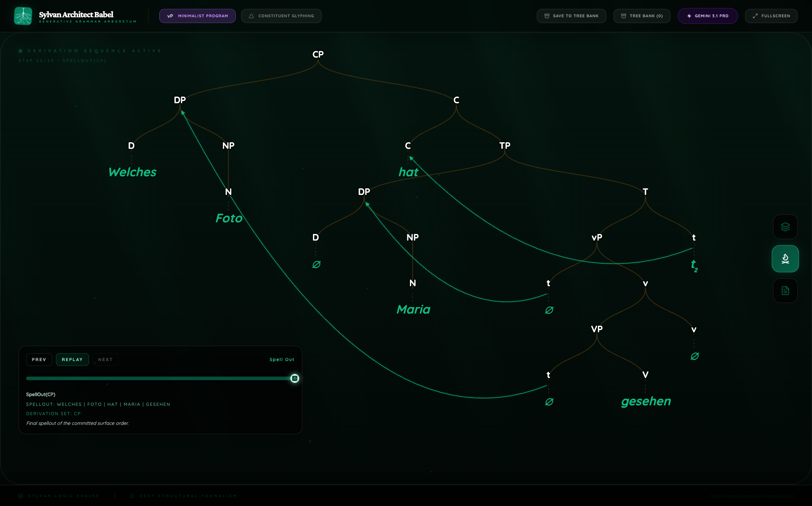
Task: Select the TP node in the tree
Action: pos(504,146)
